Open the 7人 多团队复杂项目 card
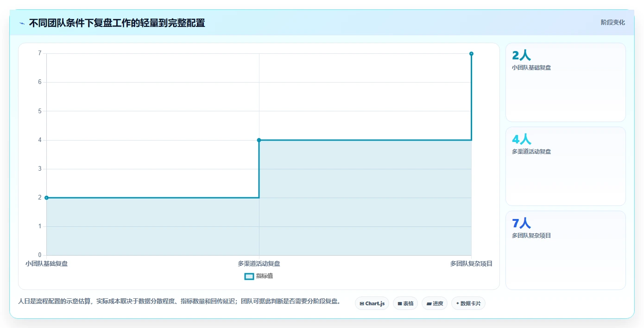The width and height of the screenshot is (644, 328). [565, 250]
